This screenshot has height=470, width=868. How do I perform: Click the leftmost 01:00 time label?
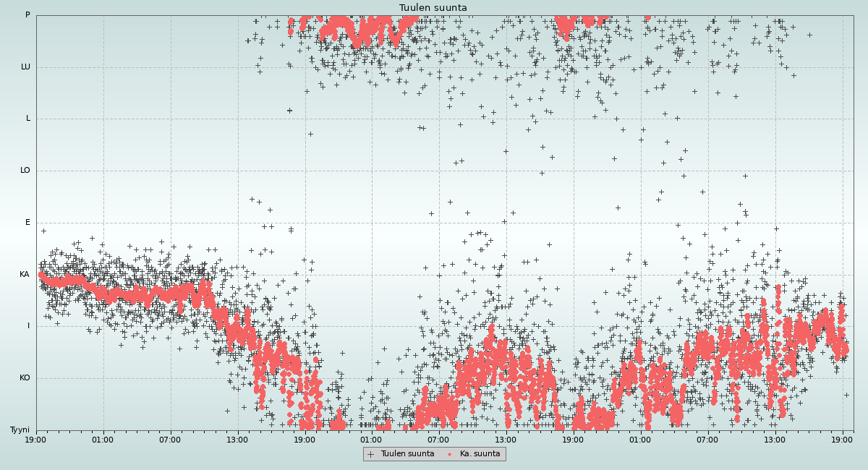click(x=103, y=439)
